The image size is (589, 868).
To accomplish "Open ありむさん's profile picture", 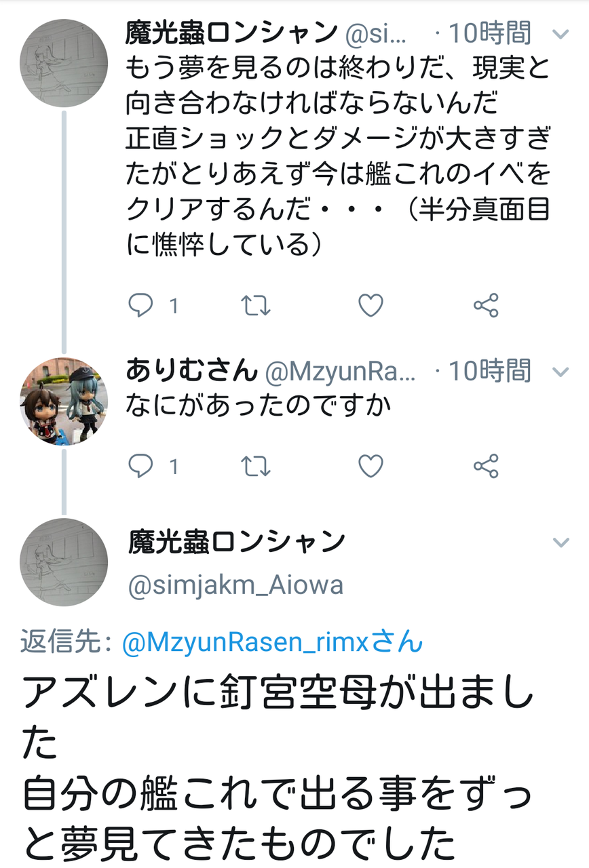I will (x=64, y=401).
